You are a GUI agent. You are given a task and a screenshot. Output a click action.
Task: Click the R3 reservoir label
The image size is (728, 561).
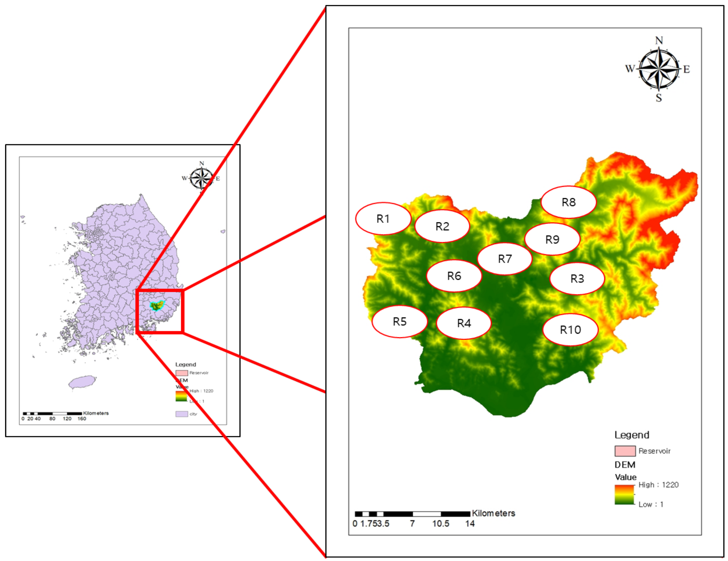[577, 279]
